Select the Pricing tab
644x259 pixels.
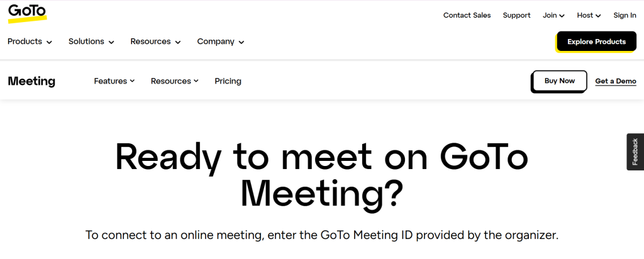click(228, 81)
